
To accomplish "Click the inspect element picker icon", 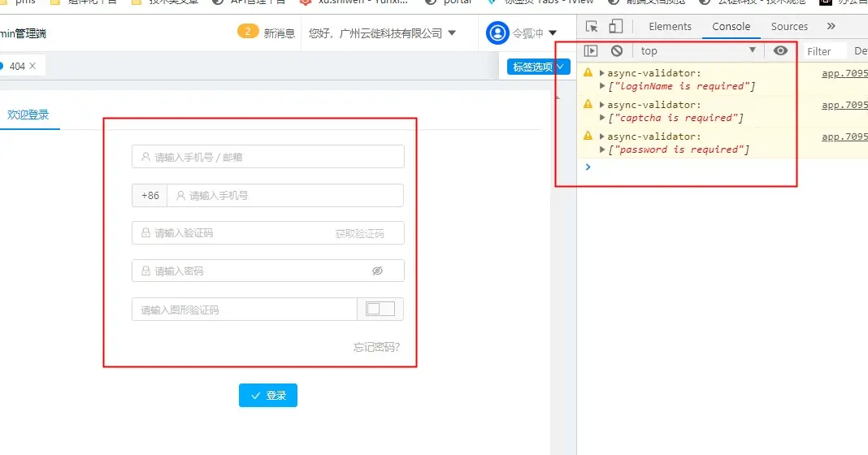I will point(591,27).
